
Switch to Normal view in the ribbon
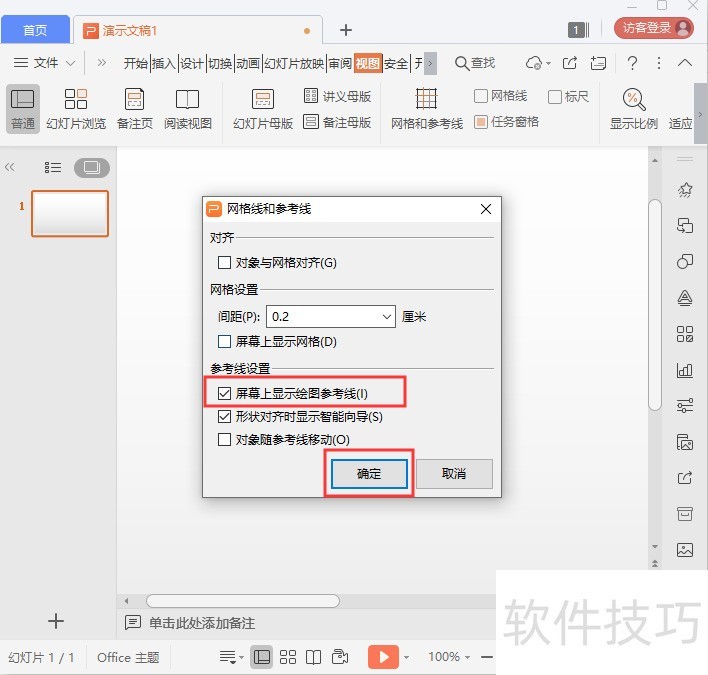[x=23, y=109]
